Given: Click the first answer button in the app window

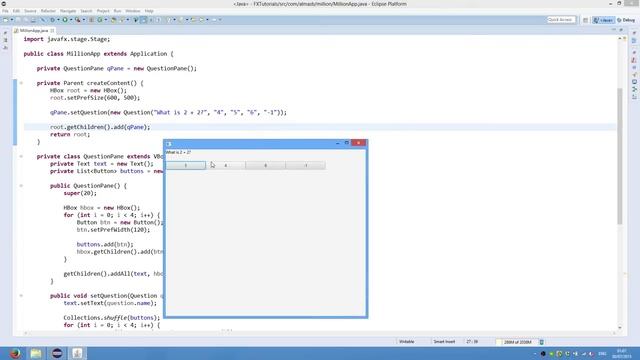Looking at the screenshot, I should tap(186, 165).
